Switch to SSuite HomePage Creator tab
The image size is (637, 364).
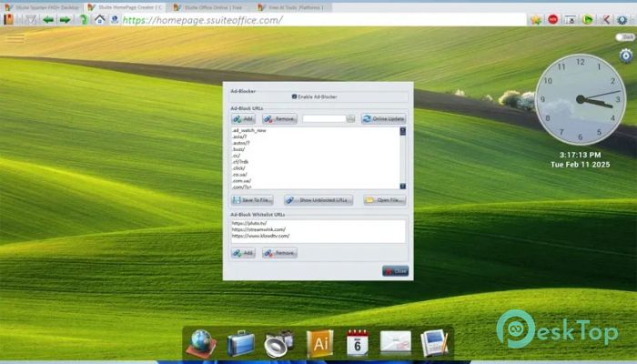126,7
